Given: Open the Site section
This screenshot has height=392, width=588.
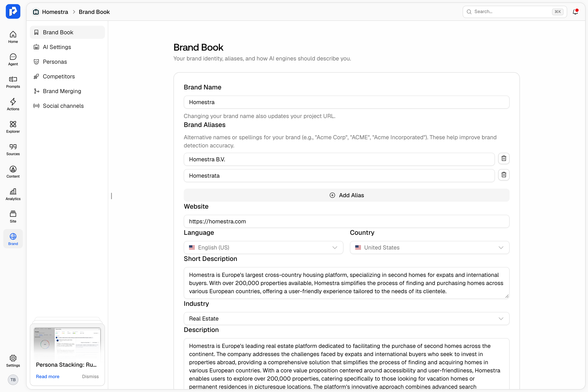Looking at the screenshot, I should [x=13, y=217].
